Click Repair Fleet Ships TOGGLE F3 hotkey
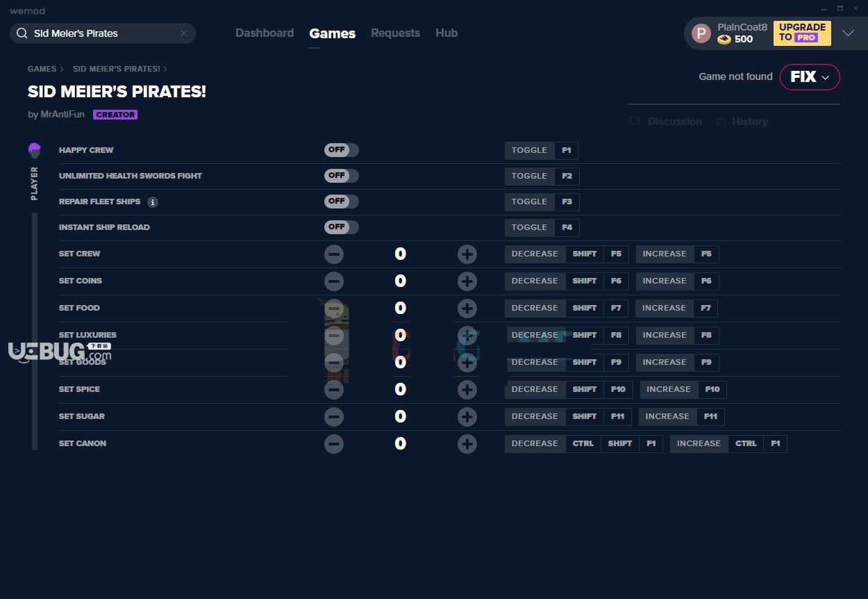868x599 pixels. click(x=542, y=202)
